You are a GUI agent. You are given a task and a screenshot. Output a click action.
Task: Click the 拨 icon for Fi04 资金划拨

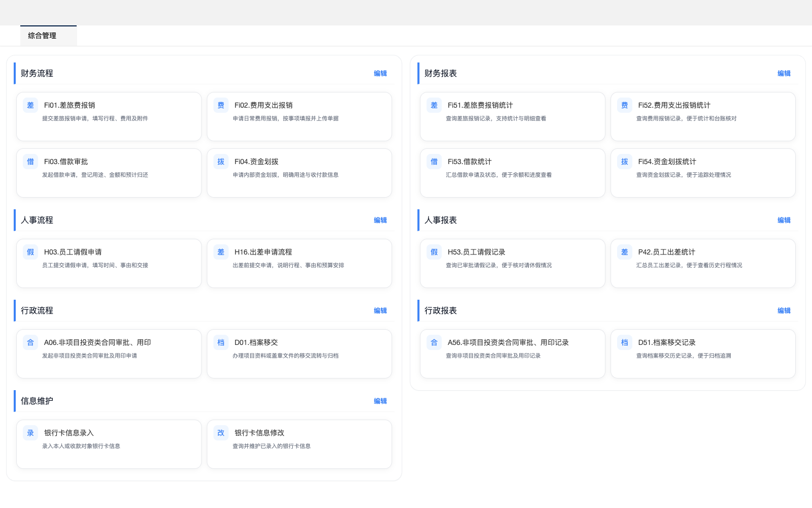pos(221,162)
